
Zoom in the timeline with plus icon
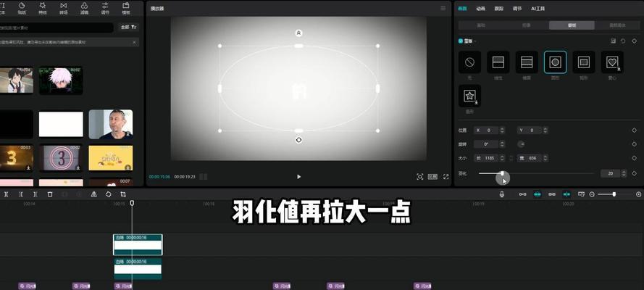639,194
